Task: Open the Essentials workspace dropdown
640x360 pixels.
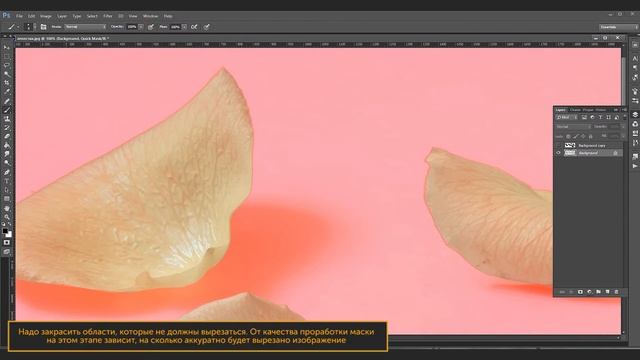Action: point(618,27)
